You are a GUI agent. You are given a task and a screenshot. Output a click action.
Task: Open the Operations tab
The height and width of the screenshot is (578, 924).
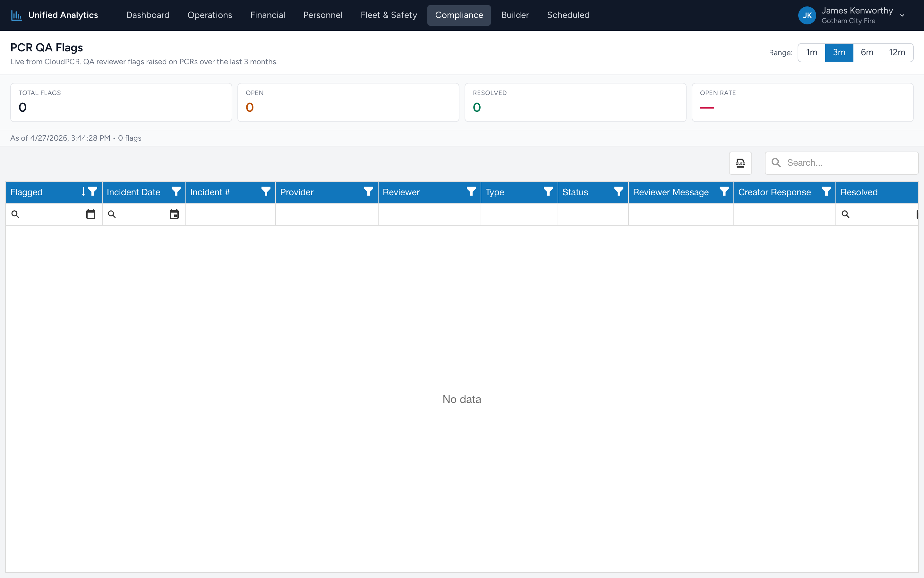(210, 15)
